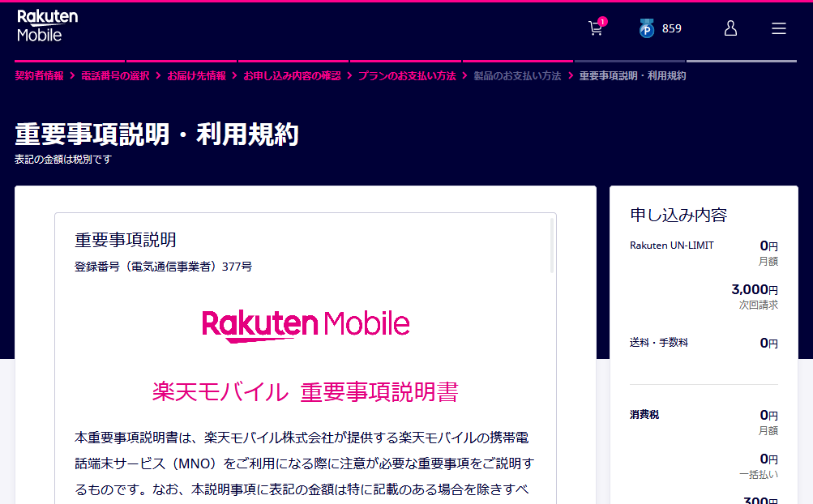The height and width of the screenshot is (504, 813).
Task: Click 重要事項説明・利用規約 current step
Action: click(632, 75)
